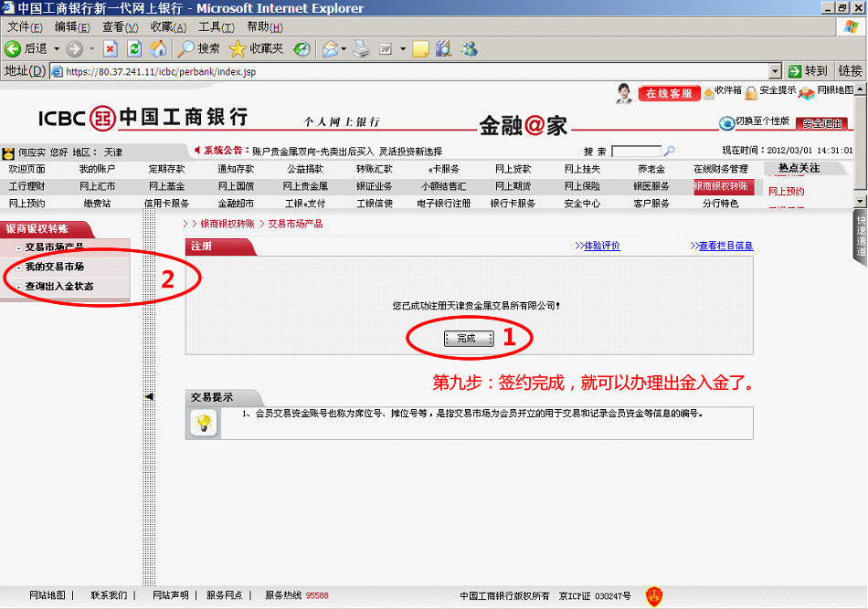Expand the address bar URL dropdown
Image resolution: width=868 pixels, height=609 pixels.
point(776,71)
